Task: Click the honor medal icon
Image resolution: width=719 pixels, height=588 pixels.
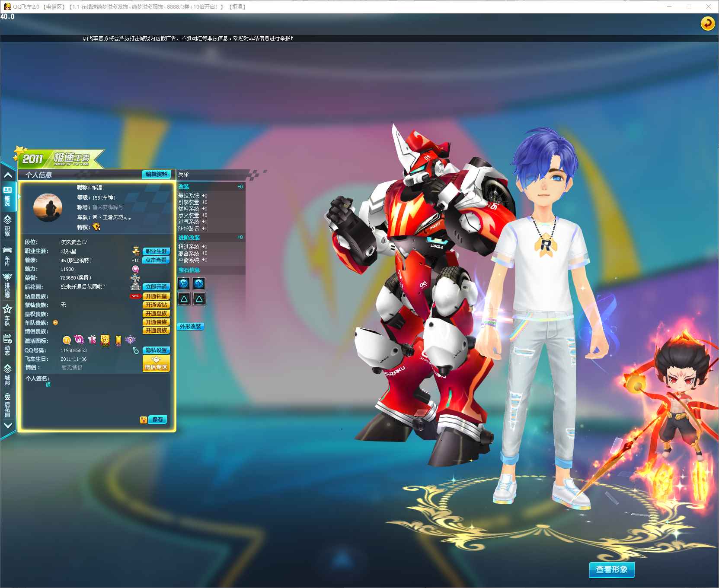Action: click(135, 277)
